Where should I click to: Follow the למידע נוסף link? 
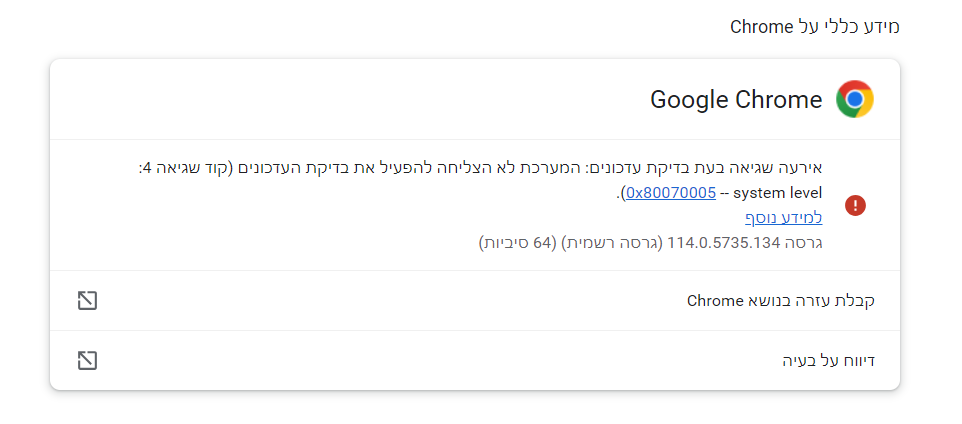click(783, 218)
